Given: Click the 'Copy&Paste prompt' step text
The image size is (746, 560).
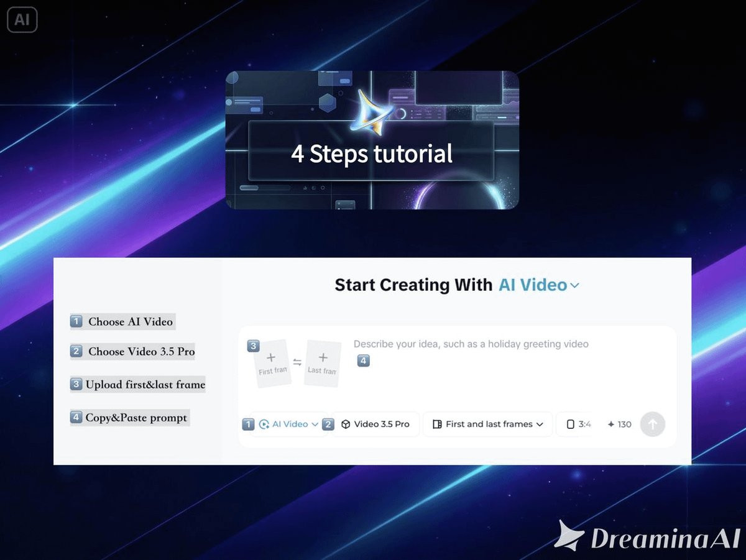Looking at the screenshot, I should click(136, 418).
